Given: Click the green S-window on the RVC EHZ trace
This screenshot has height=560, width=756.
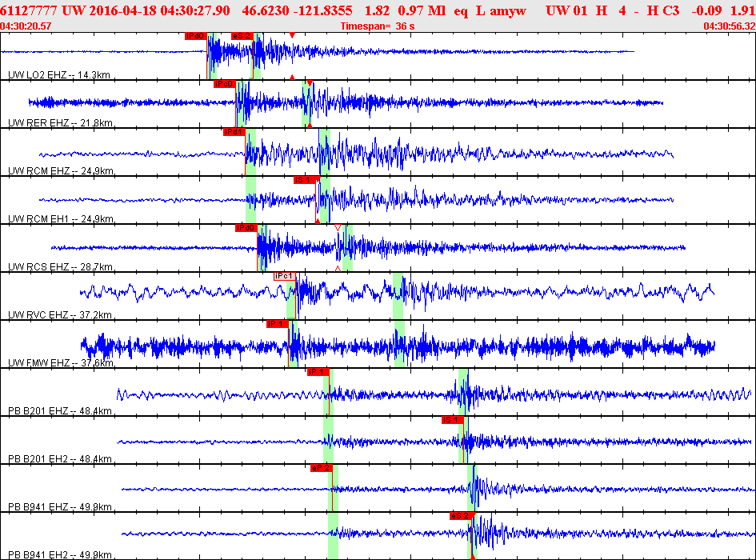Looking at the screenshot, I should tap(398, 296).
